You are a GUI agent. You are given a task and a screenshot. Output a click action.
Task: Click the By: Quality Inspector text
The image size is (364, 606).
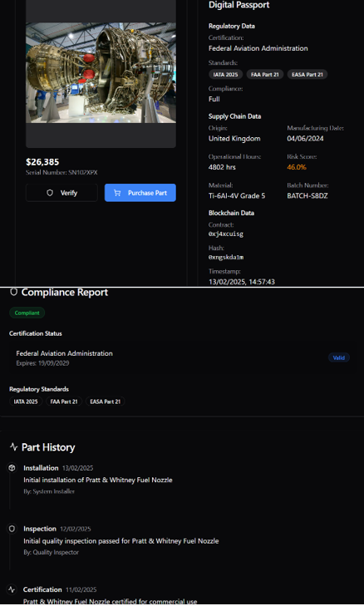click(x=51, y=552)
